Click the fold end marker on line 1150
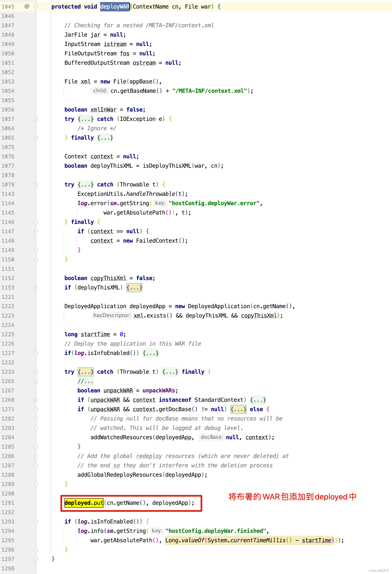392x574 pixels. (x=36, y=260)
